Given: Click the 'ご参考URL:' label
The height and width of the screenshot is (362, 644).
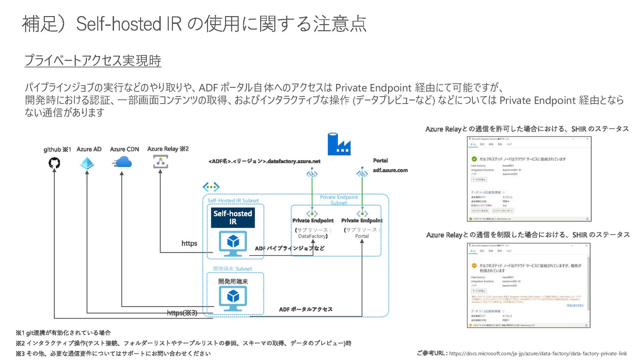Looking at the screenshot, I should click(432, 353).
